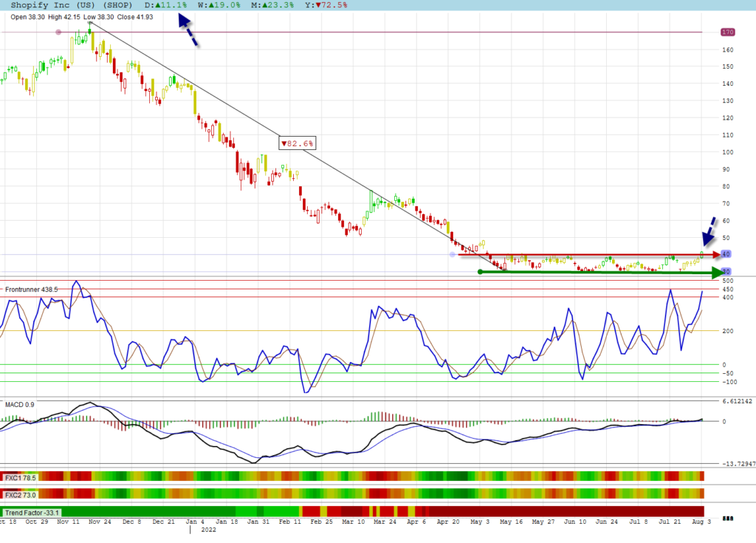Click the ▼82.6% trendline label box

[x=298, y=143]
